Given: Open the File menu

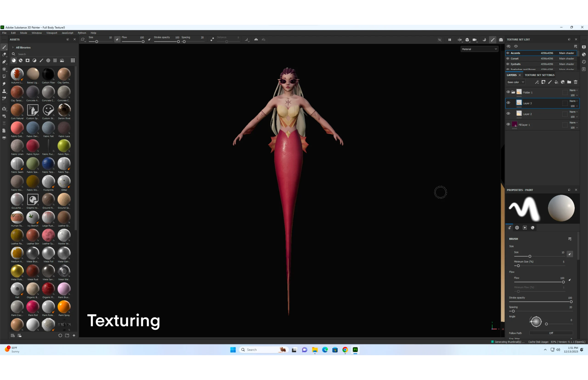Looking at the screenshot, I should tap(4, 33).
